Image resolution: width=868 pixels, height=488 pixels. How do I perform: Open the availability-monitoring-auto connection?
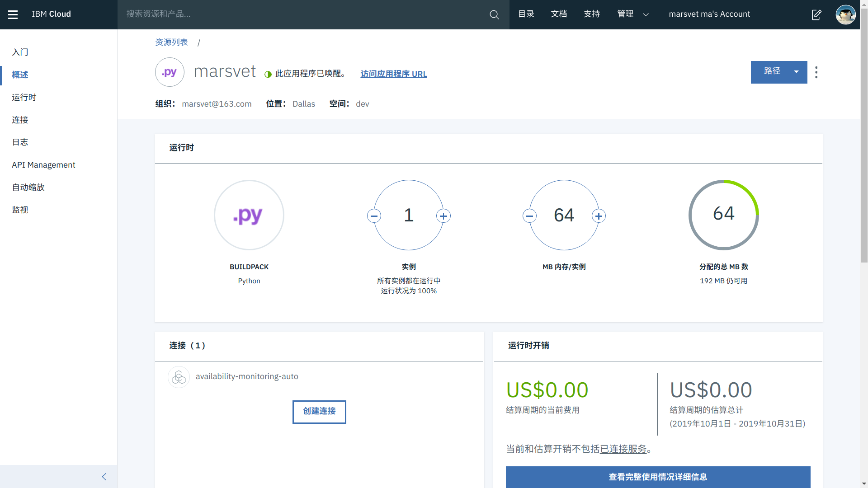247,376
